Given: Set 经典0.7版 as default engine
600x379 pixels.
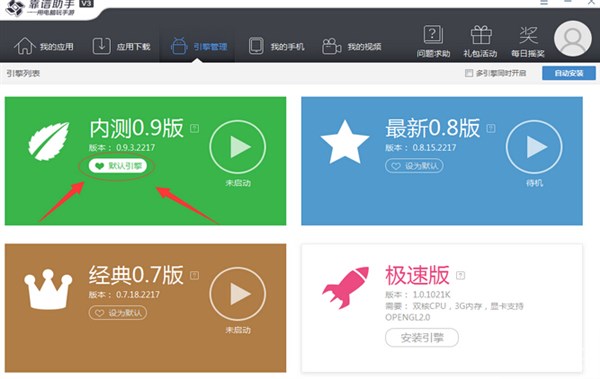Looking at the screenshot, I should 117,313.
